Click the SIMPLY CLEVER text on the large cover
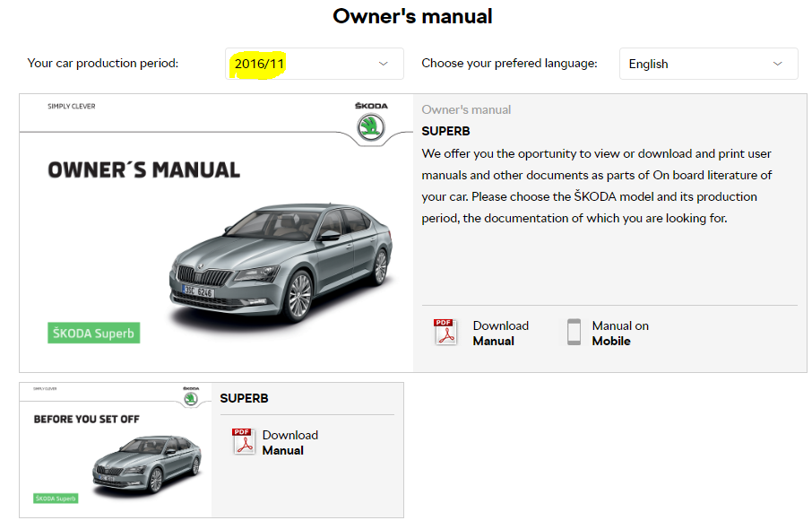This screenshot has height=529, width=812. coord(72,106)
